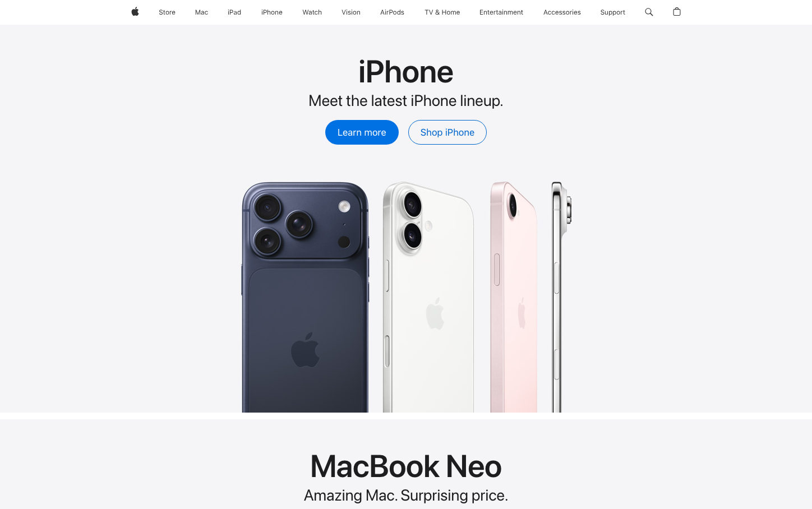Image resolution: width=812 pixels, height=509 pixels.
Task: Go to the Watch section
Action: [x=312, y=12]
